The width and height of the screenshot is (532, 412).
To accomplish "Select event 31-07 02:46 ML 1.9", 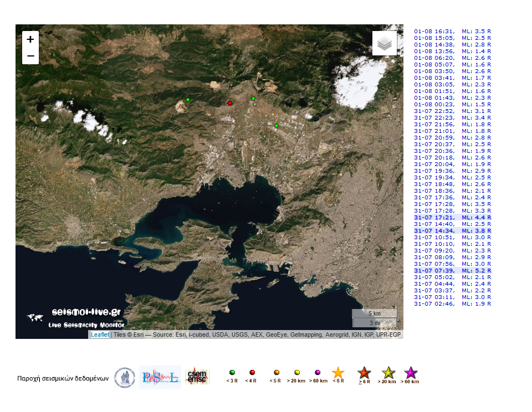I will [x=453, y=304].
